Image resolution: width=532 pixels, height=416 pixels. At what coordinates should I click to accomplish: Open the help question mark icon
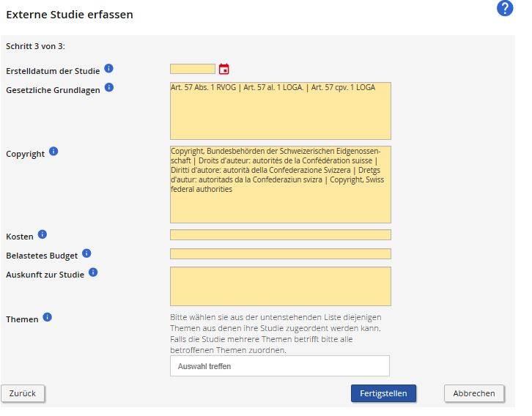tap(504, 9)
